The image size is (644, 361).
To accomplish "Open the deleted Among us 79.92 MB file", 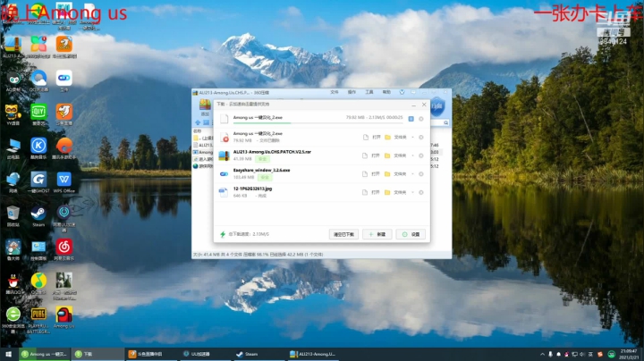I will point(372,137).
